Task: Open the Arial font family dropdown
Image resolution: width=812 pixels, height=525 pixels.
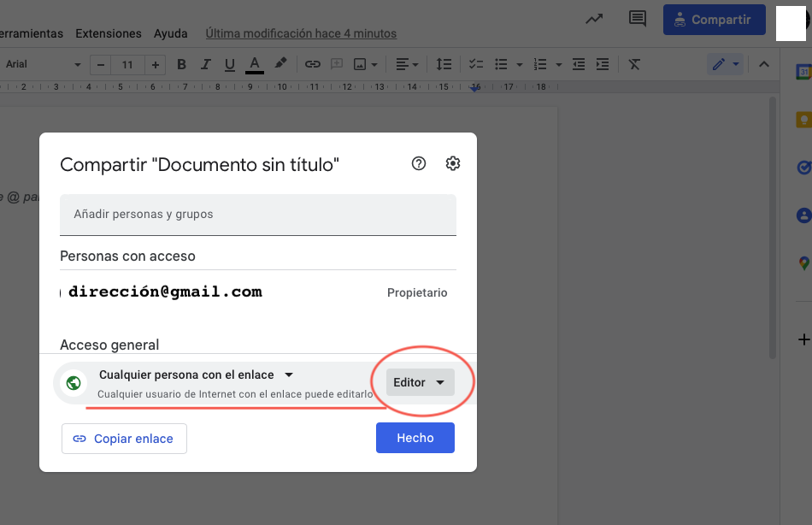Action: coord(43,64)
